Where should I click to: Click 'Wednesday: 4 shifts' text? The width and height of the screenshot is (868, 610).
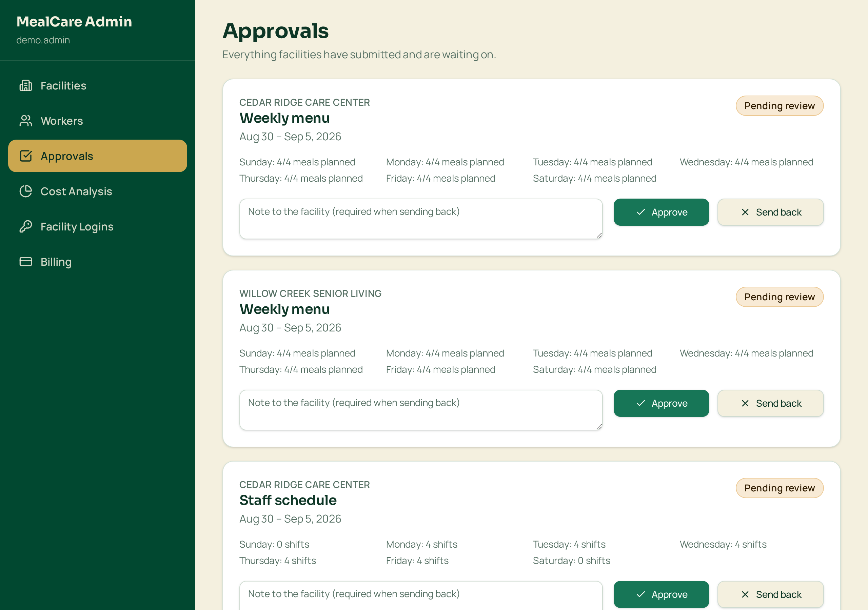coord(723,545)
